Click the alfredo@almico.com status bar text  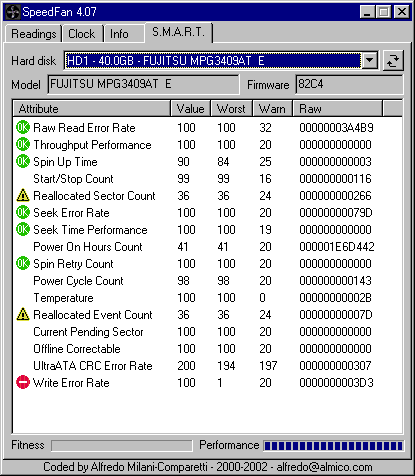[324, 467]
